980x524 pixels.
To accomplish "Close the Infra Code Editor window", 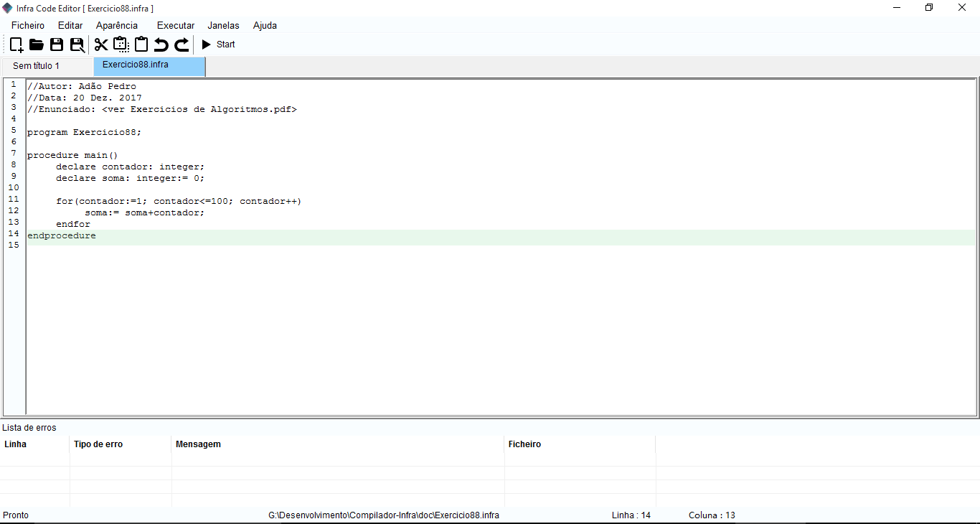I will (962, 8).
